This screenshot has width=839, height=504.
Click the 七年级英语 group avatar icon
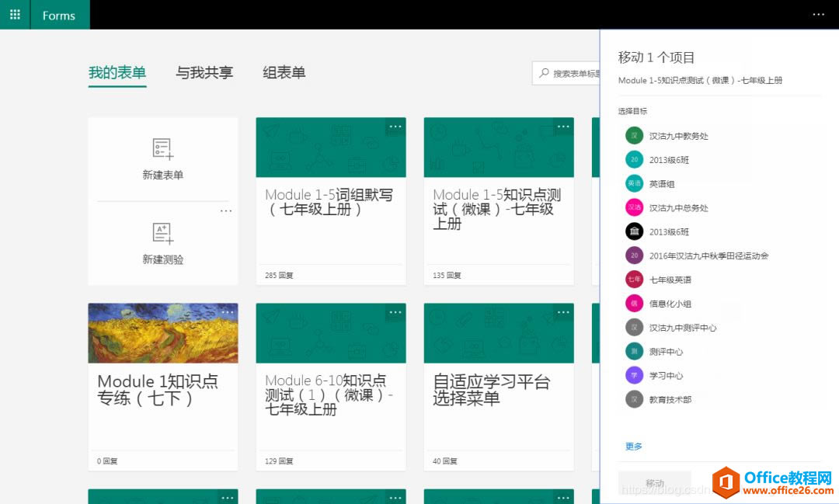coord(633,280)
